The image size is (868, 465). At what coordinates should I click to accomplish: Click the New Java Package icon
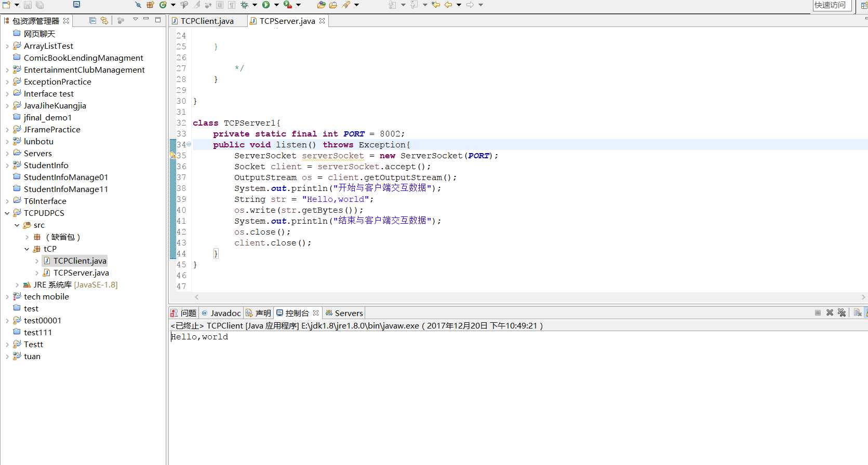point(150,5)
